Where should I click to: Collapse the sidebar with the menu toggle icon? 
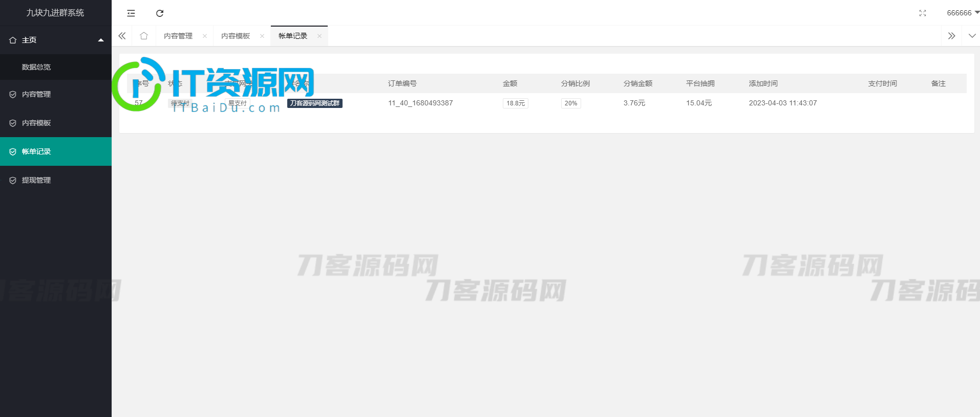tap(131, 13)
